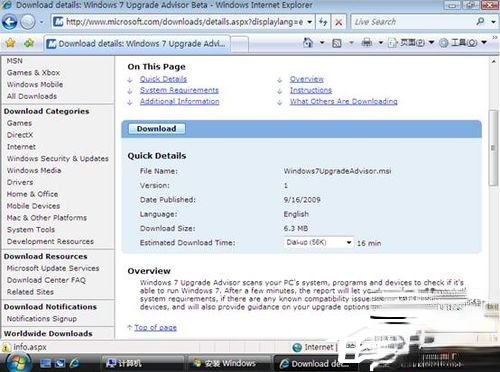Expand Dial-up (56K) download speed dropdown
The width and height of the screenshot is (500, 372).
349,242
